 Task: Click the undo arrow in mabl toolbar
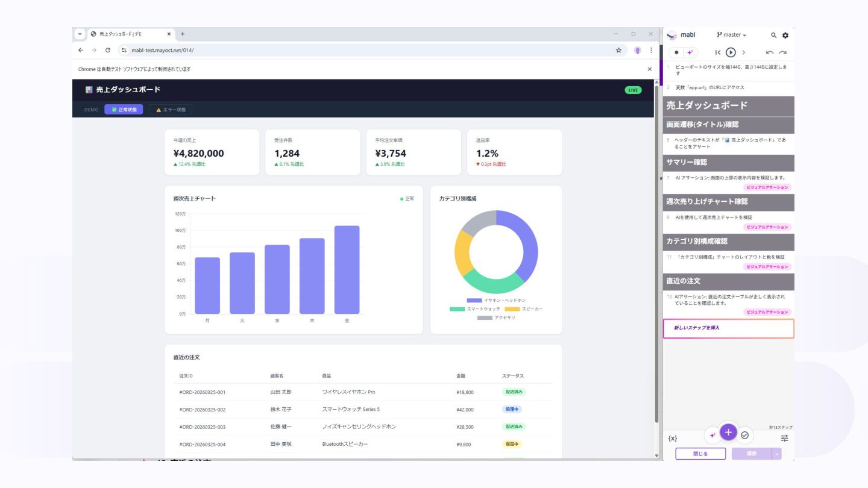[770, 53]
